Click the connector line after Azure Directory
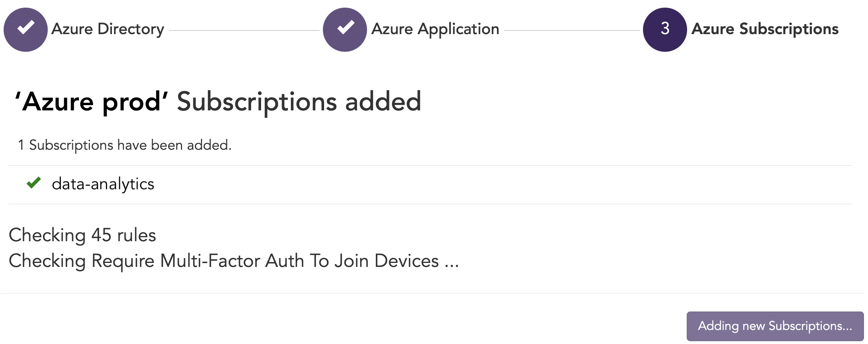This screenshot has width=868, height=344. tap(244, 30)
